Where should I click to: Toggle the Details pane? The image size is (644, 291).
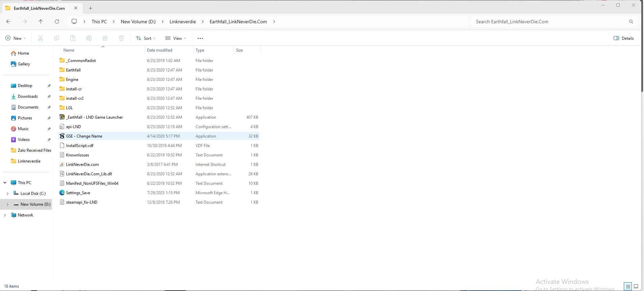623,38
